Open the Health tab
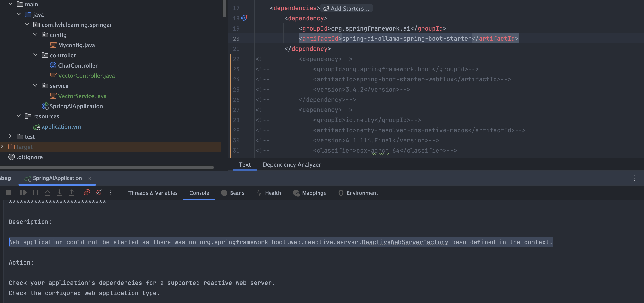644x303 pixels. click(x=268, y=193)
